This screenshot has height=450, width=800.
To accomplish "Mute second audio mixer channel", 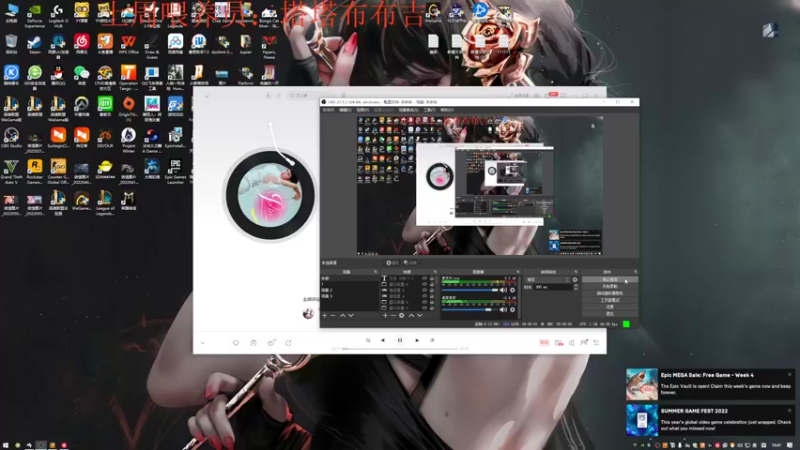I will (503, 310).
